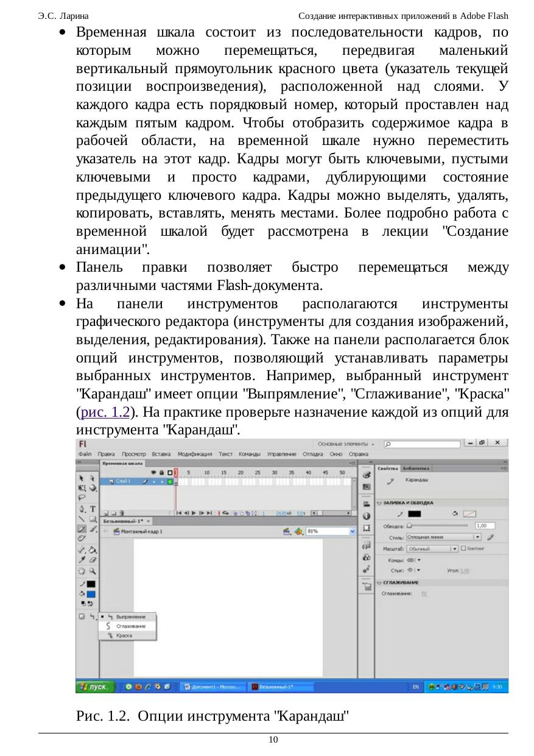
Task: Switch to the Библиотека tab
Action: pyautogui.click(x=416, y=468)
